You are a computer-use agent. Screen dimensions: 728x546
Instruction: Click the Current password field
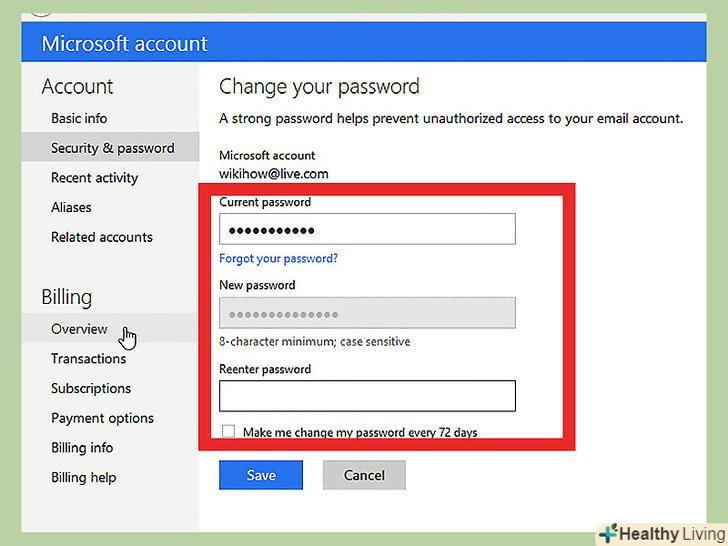(367, 229)
